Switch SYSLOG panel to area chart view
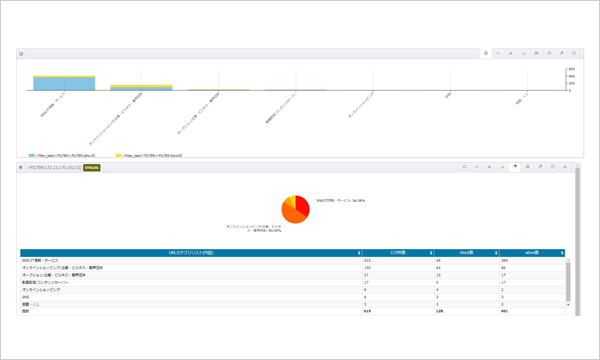This screenshot has width=600, height=360. click(502, 167)
